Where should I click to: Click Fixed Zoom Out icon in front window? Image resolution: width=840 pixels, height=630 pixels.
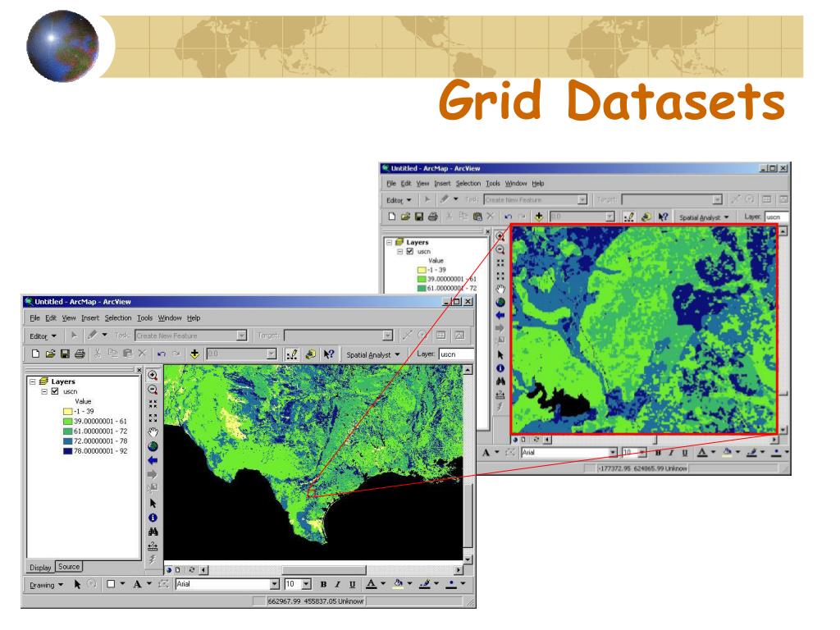153,418
